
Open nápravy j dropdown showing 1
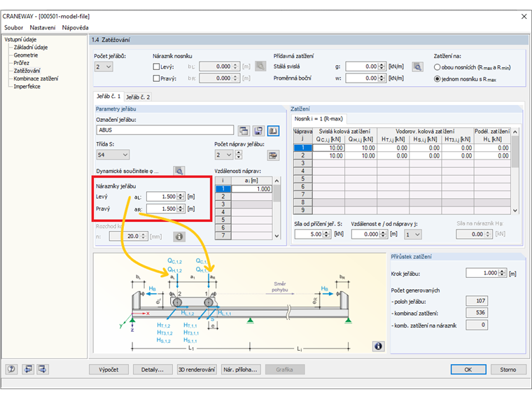(413, 234)
